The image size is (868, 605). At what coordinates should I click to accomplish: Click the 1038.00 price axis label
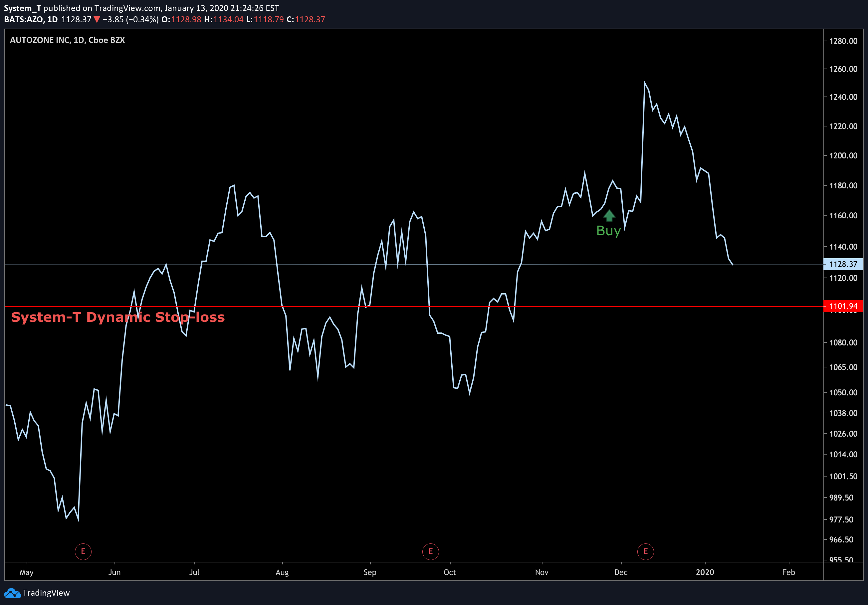[843, 413]
